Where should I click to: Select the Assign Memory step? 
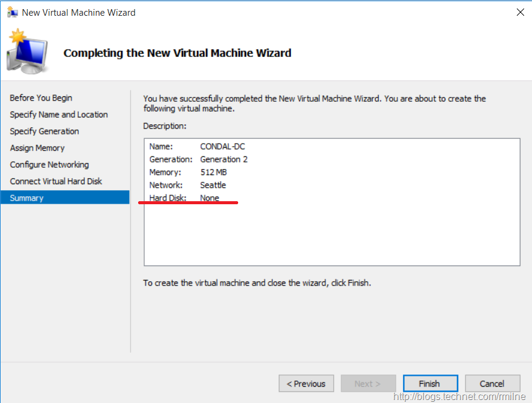pos(37,148)
